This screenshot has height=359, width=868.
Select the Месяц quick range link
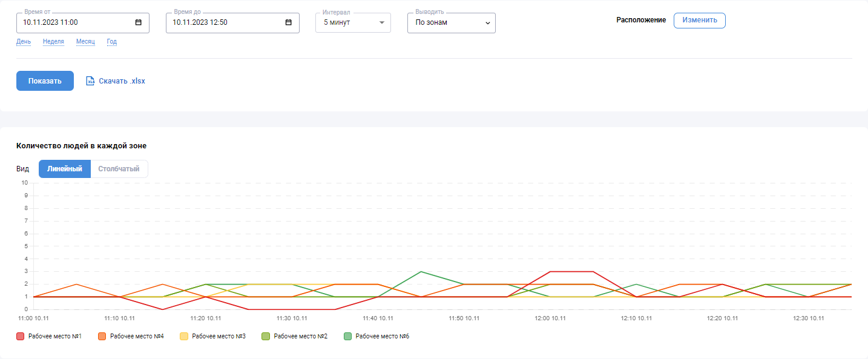[85, 42]
